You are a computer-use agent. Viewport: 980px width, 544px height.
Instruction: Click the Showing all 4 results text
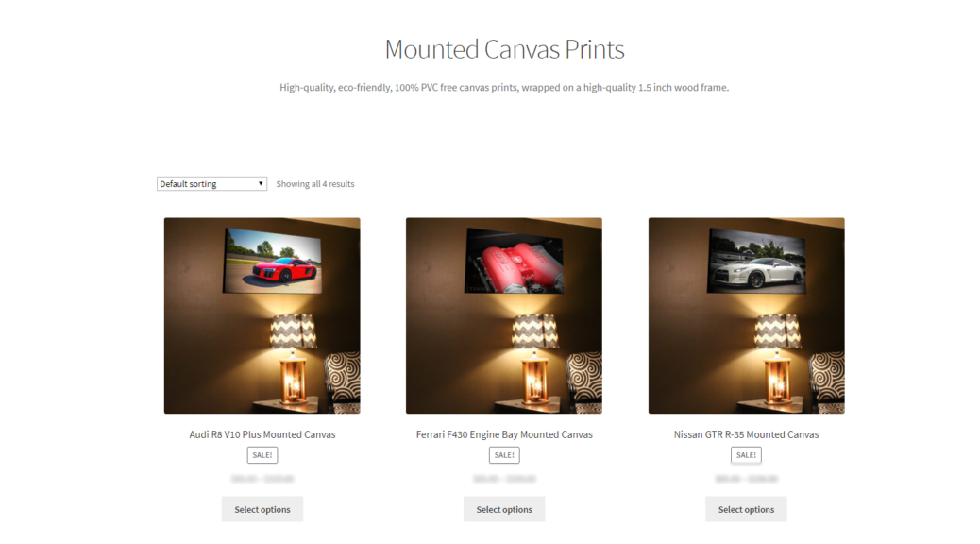tap(315, 184)
